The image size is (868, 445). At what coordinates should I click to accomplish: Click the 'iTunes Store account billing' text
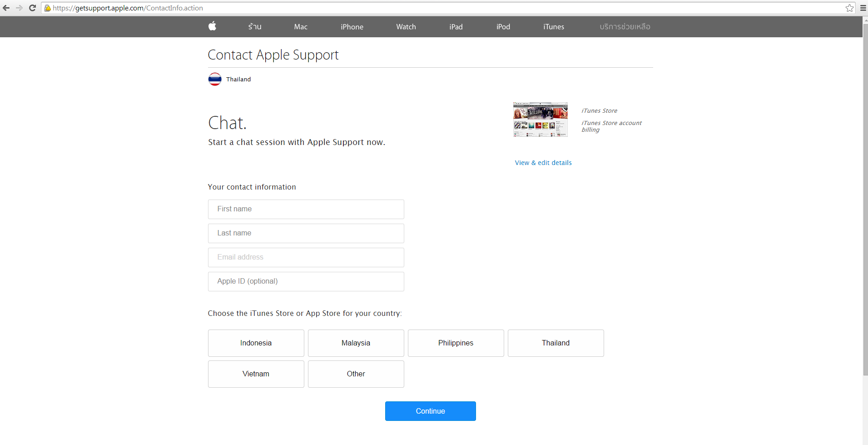[x=611, y=126]
